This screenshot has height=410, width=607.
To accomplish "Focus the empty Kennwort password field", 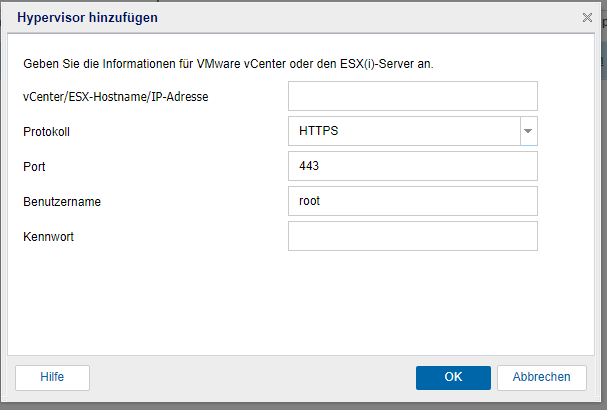I will click(413, 236).
